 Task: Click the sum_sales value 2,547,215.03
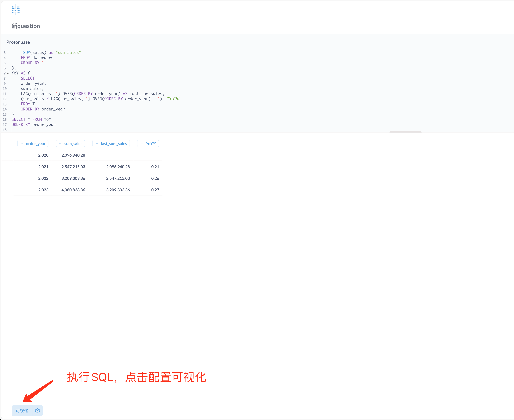(x=73, y=167)
